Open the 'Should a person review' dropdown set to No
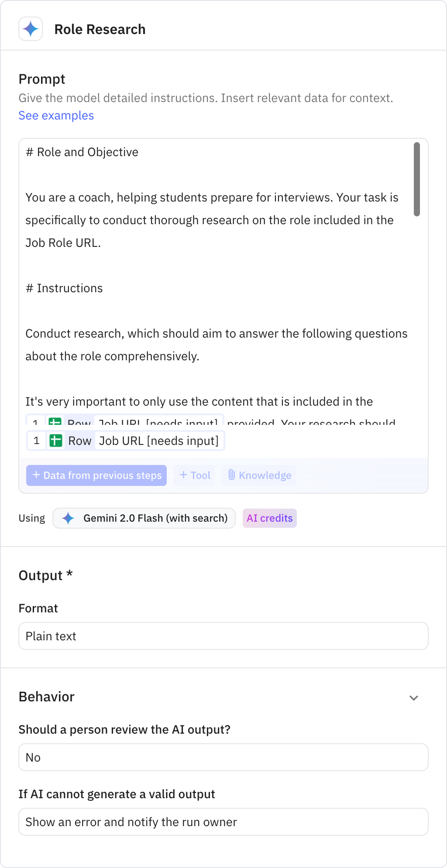The height and width of the screenshot is (868, 447). (x=223, y=757)
